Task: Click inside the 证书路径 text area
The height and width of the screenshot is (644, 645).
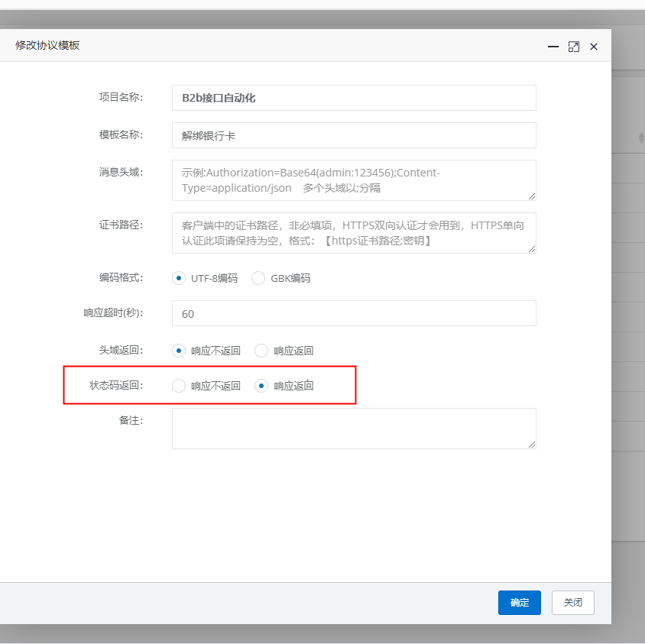Action: tap(354, 233)
